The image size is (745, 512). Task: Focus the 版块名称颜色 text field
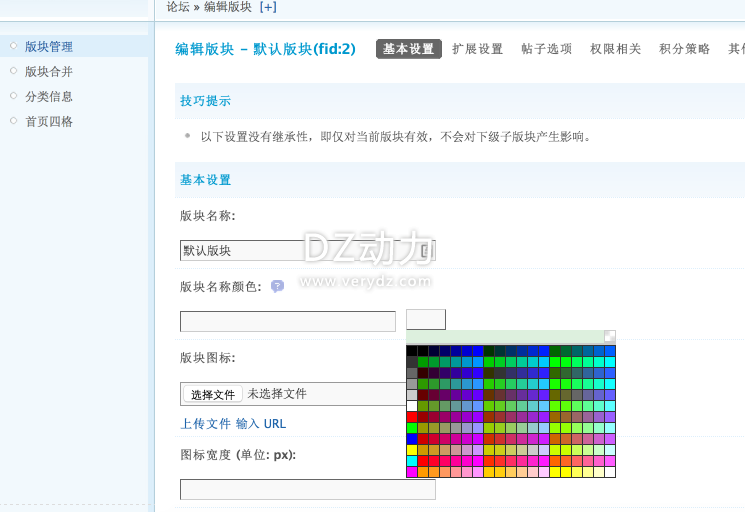[288, 322]
